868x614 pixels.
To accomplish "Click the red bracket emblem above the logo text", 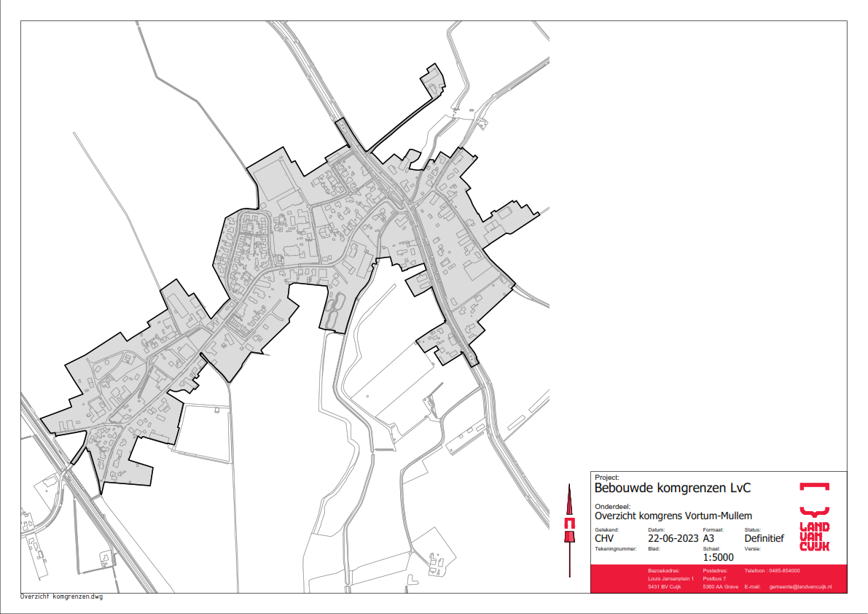I will pos(814,488).
